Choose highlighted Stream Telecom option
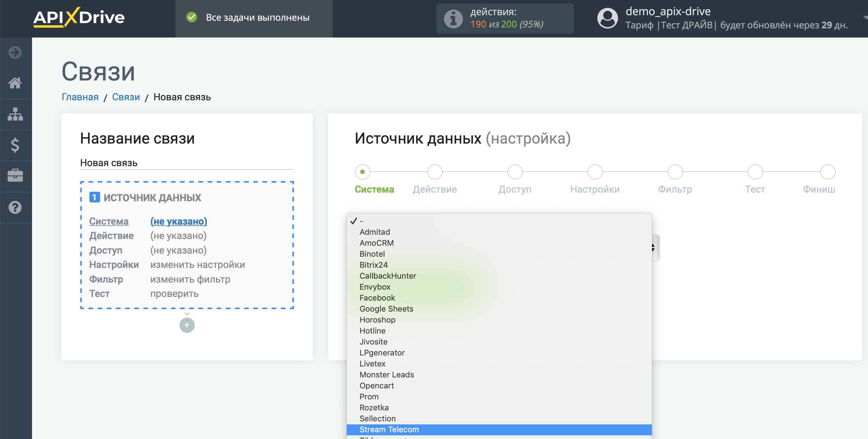 [x=499, y=430]
